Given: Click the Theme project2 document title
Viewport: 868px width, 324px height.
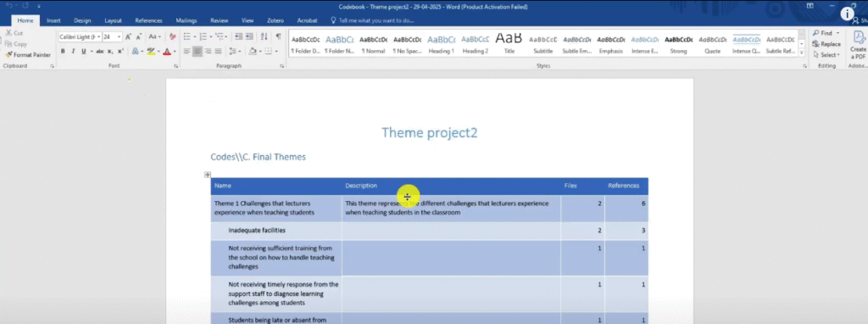Looking at the screenshot, I should point(429,132).
